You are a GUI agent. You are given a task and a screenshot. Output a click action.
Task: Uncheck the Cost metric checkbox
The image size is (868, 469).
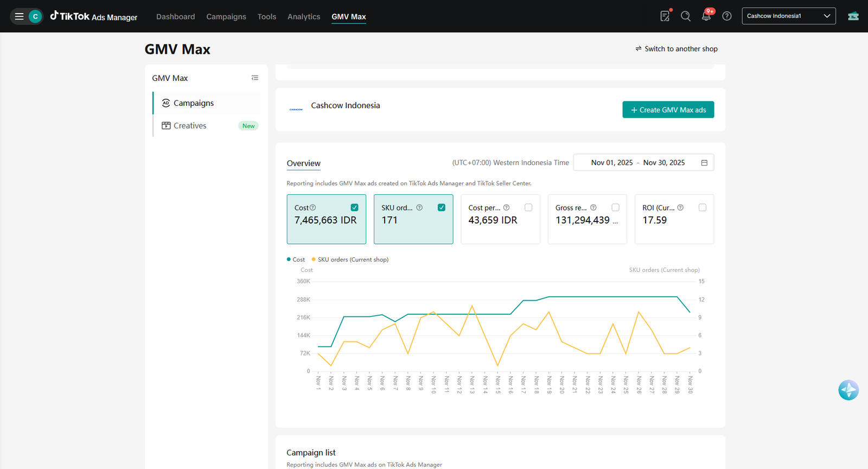pos(355,207)
